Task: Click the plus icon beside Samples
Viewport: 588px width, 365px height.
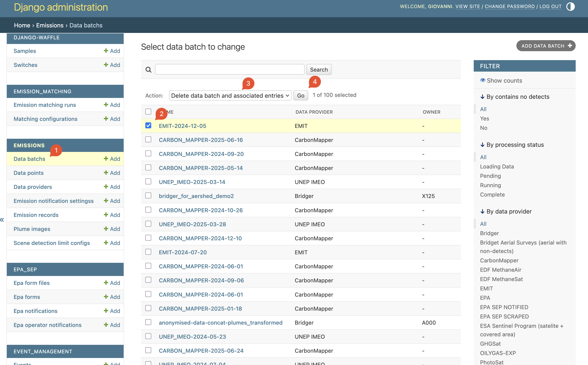Action: 106,51
